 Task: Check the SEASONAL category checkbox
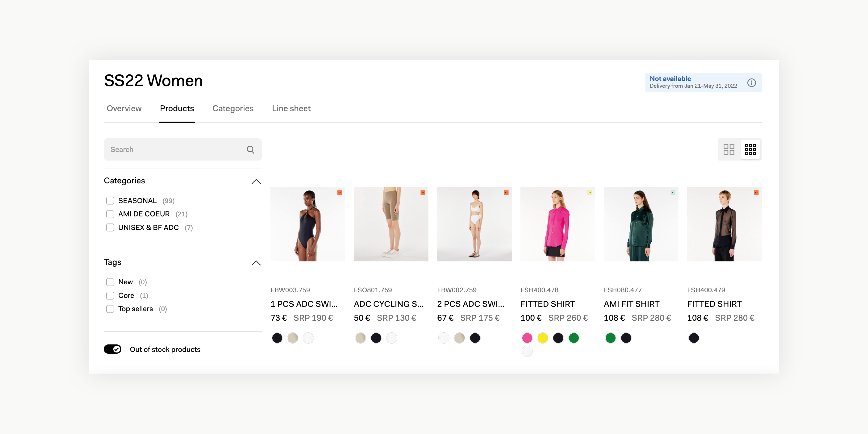[110, 201]
